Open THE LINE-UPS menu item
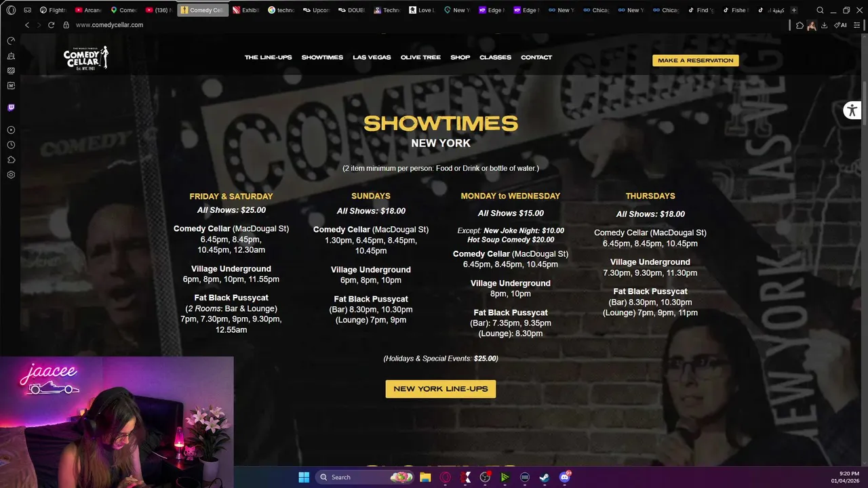The image size is (868, 488). [x=268, y=58]
